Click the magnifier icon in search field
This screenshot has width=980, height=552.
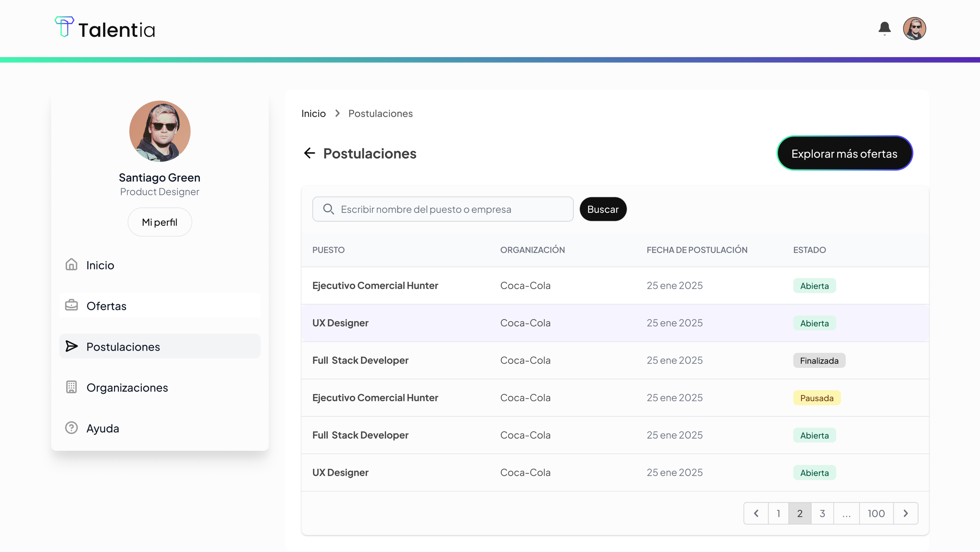[x=328, y=209]
